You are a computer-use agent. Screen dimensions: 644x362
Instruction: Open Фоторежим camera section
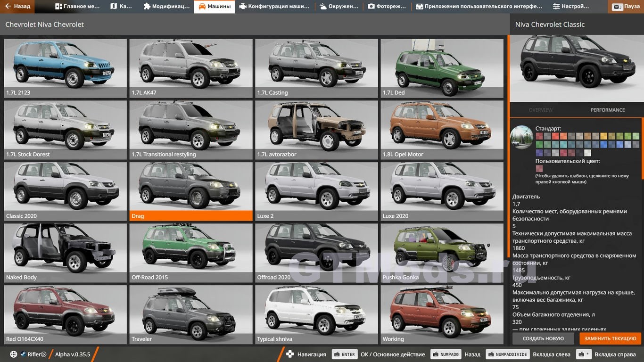(x=387, y=7)
